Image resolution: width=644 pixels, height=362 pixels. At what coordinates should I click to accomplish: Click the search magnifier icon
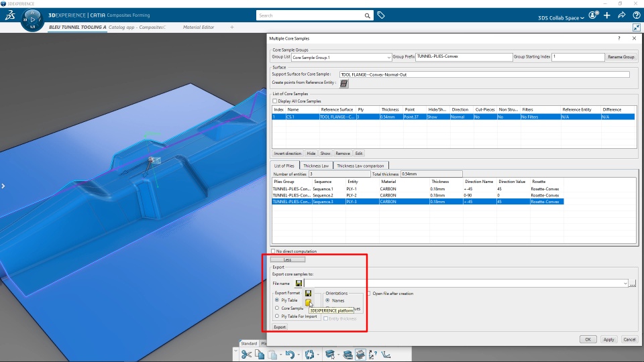click(x=367, y=15)
